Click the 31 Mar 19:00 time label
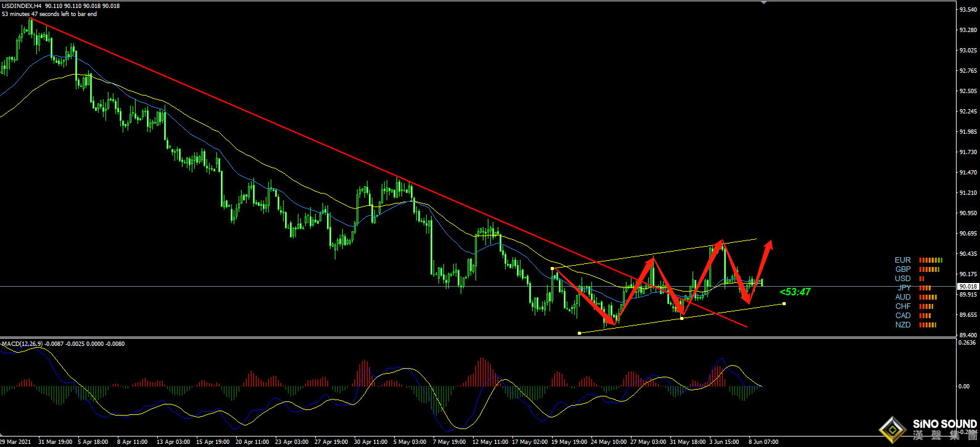Viewport: 980px width, 447px height. coord(55,442)
